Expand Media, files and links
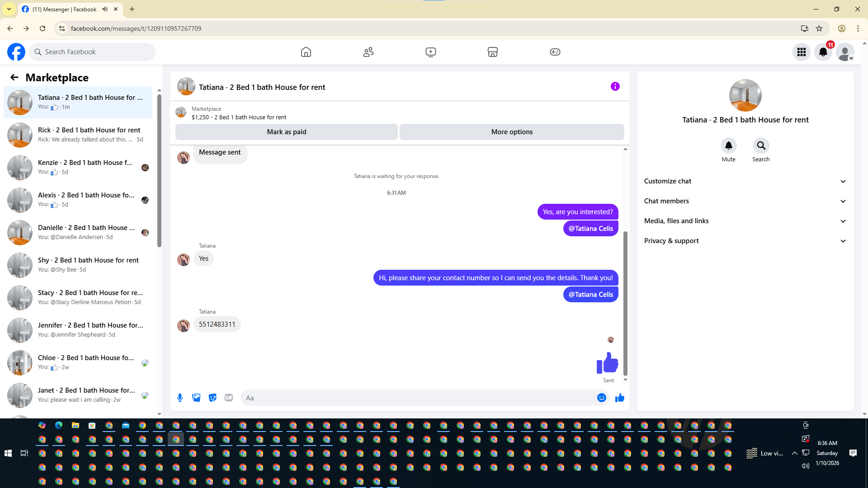The image size is (868, 488). tap(745, 221)
